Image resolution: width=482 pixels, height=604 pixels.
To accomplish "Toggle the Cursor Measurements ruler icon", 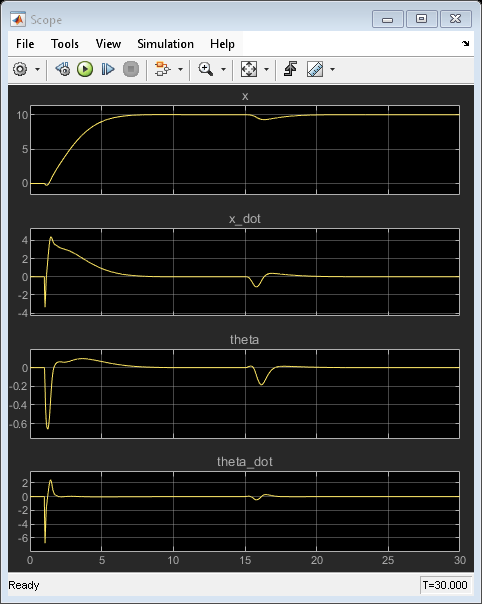I will 315,69.
